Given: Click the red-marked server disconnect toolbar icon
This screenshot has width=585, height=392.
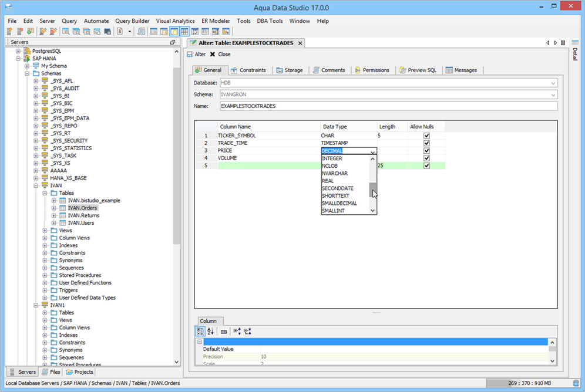Looking at the screenshot, I should pyautogui.click(x=20, y=32).
